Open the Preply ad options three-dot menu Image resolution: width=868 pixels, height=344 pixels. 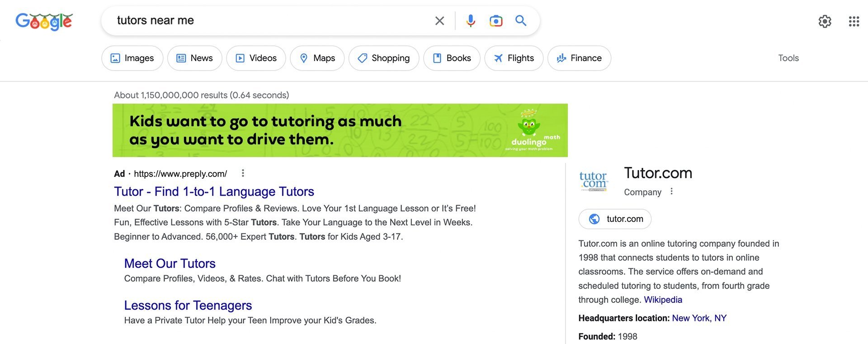click(x=243, y=173)
